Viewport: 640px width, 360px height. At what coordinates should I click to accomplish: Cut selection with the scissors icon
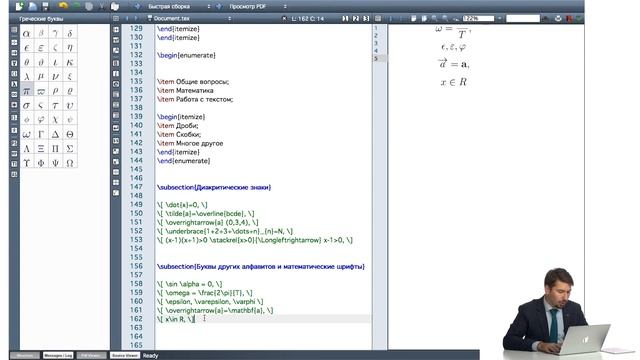102,7
